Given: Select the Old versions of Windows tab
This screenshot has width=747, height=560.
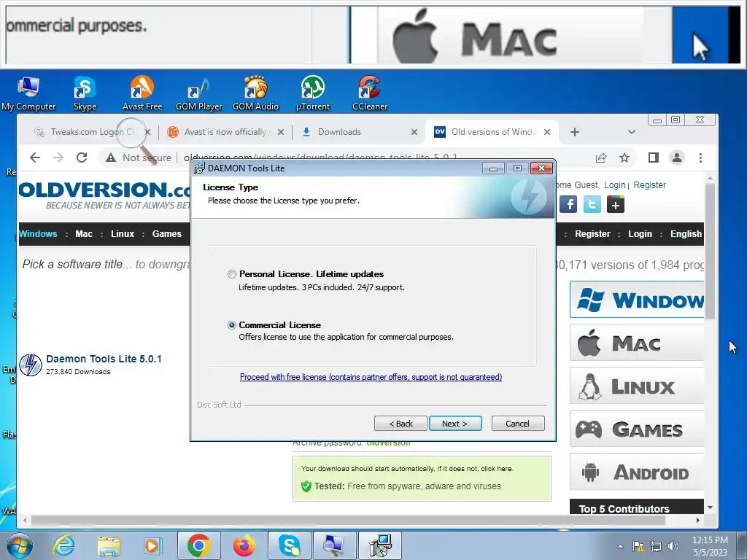Looking at the screenshot, I should pyautogui.click(x=493, y=132).
